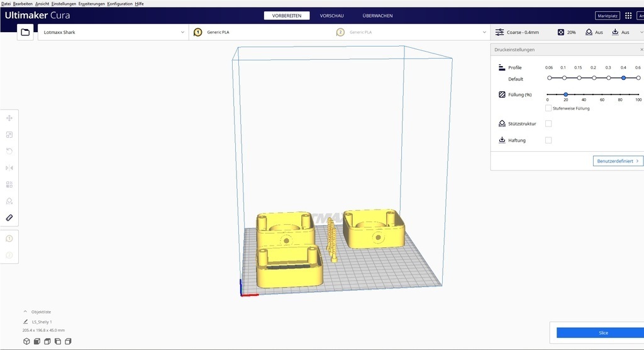The height and width of the screenshot is (350, 644).
Task: Click the infill 20% summary icon
Action: click(560, 32)
